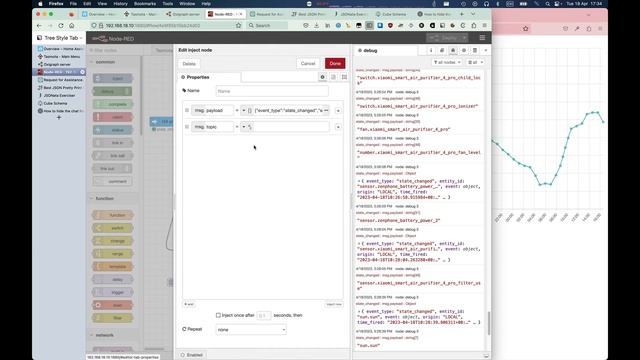Viewport: 640px width, 360px height.
Task: Remove the msg.topic property row
Action: [338, 127]
